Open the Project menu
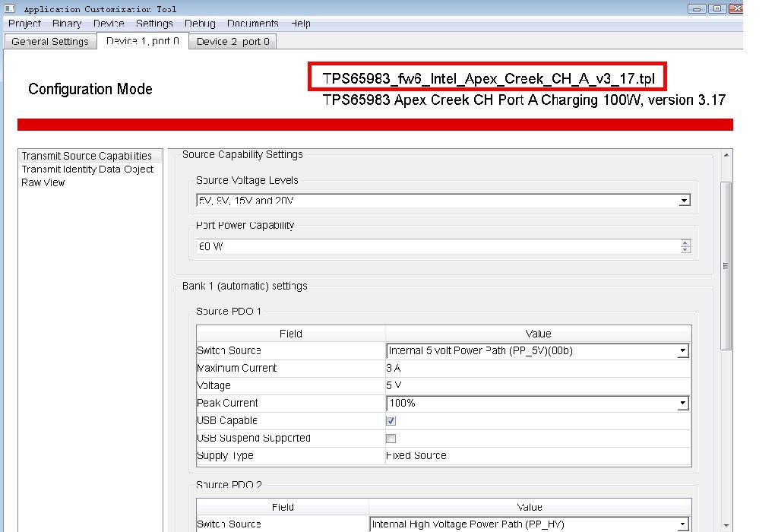775x532 pixels. [25, 24]
